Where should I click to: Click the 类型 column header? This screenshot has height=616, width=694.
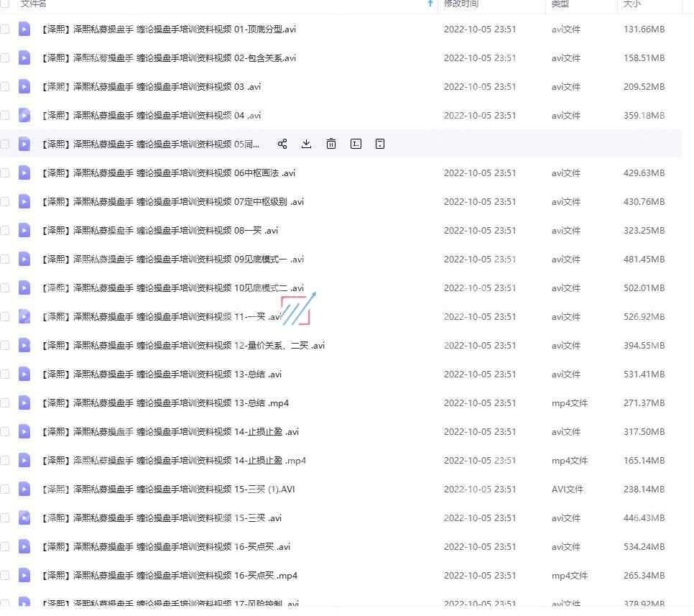click(x=560, y=4)
